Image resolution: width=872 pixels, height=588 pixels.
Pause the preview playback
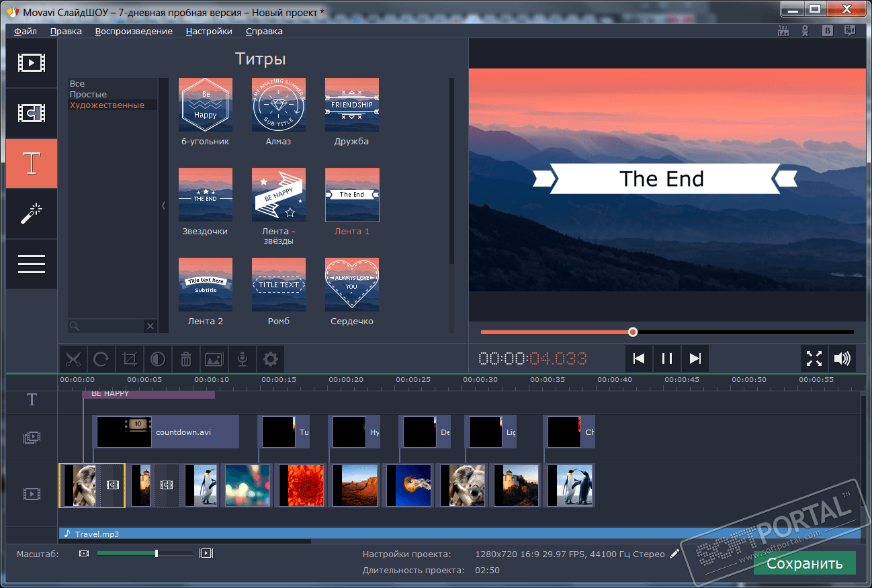point(667,358)
